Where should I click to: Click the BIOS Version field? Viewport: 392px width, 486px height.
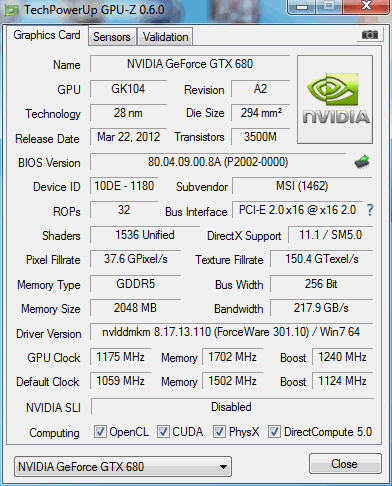218,162
